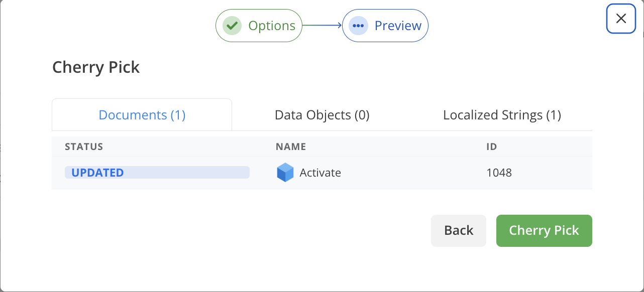This screenshot has height=292, width=644.
Task: Click the three-dots icon on Preview step
Action: click(x=358, y=26)
